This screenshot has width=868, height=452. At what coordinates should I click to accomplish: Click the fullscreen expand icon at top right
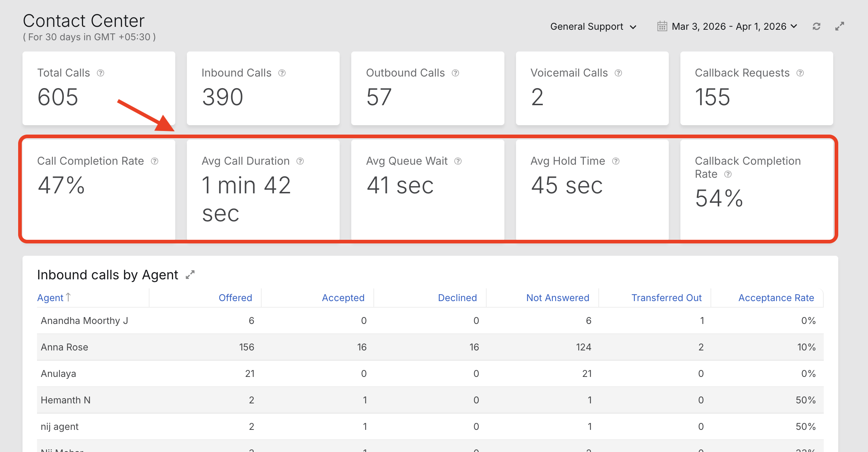pos(840,26)
